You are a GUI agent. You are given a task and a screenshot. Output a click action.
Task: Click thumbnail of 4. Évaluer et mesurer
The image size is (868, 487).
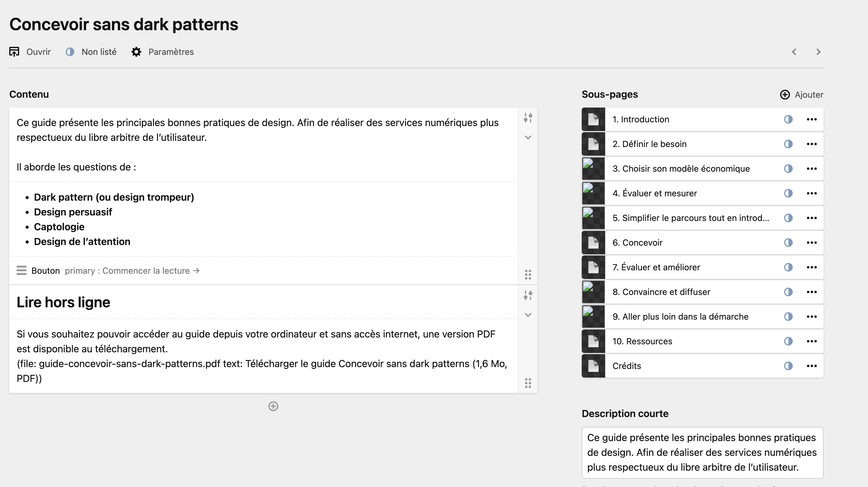coord(593,193)
